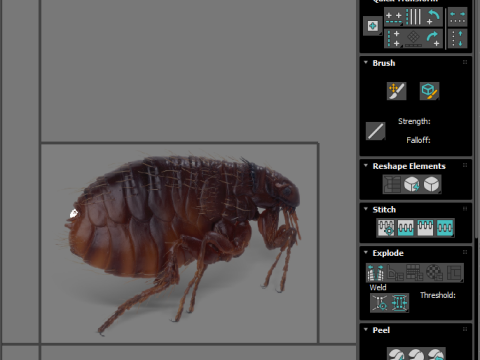Viewport: 480px width, 360px height.
Task: Click Stitch To Target icon
Action: tap(386, 228)
